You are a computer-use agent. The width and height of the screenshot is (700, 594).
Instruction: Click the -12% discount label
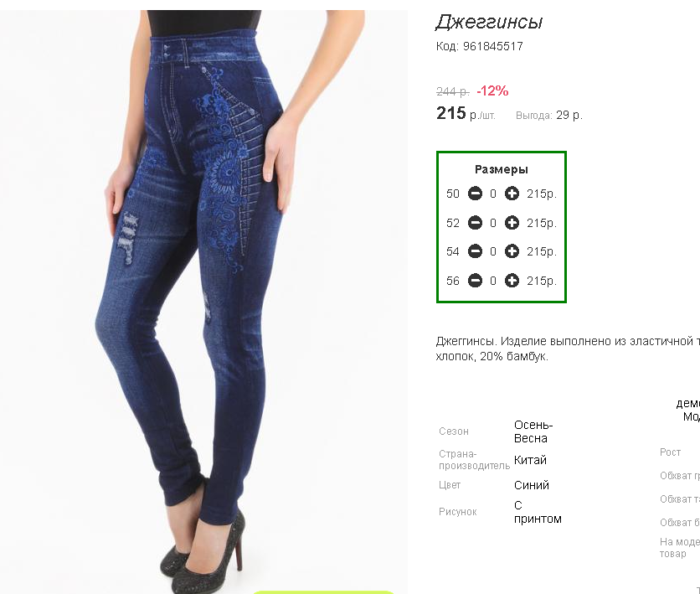pyautogui.click(x=492, y=91)
